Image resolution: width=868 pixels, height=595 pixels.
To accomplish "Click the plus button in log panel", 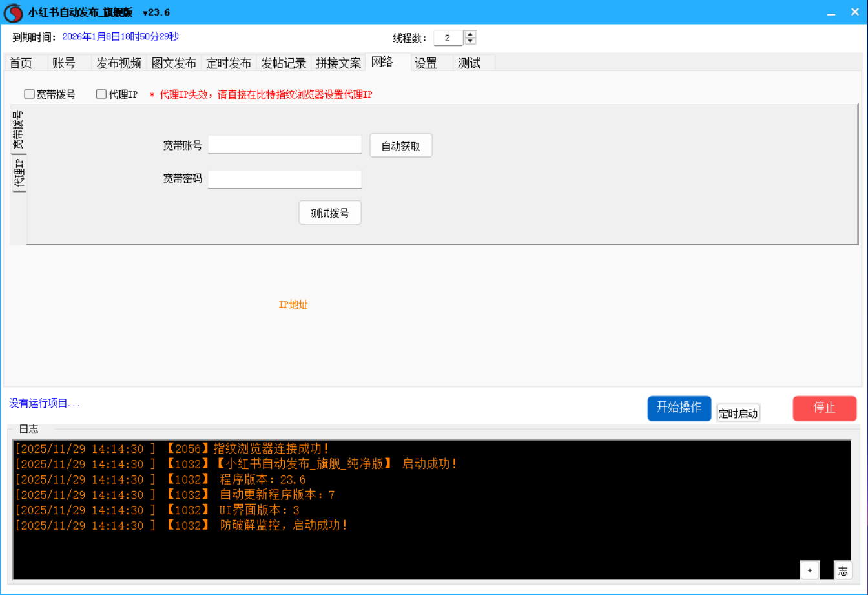I will coord(809,570).
